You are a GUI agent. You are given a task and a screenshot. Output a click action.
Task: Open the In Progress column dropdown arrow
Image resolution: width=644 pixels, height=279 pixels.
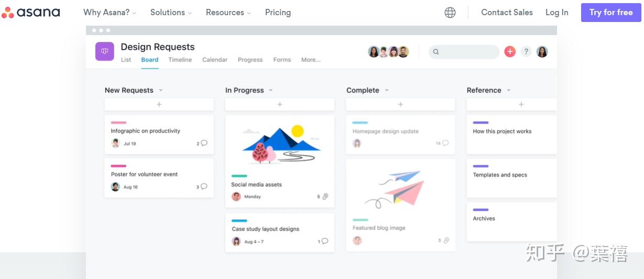pos(271,90)
